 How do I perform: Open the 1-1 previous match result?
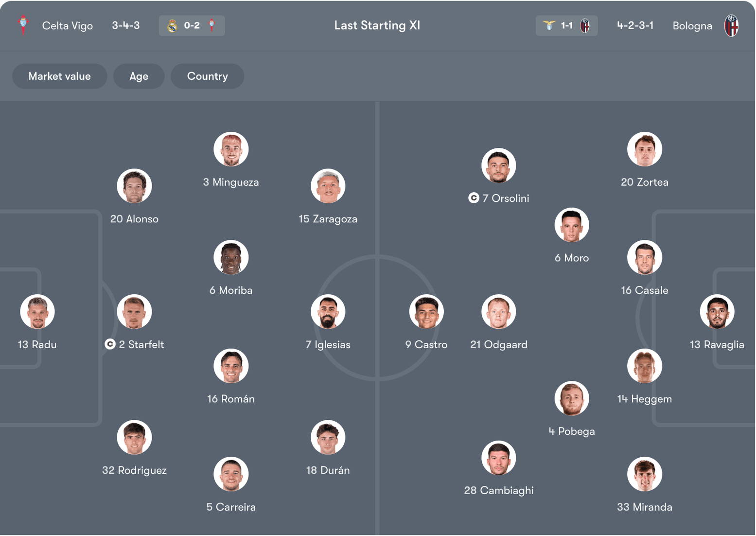(x=566, y=26)
